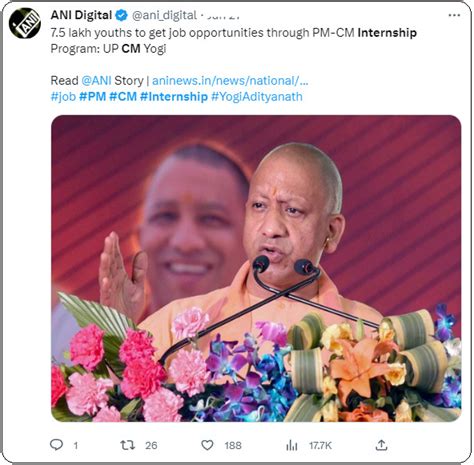Open the three-dot more options menu
This screenshot has width=474, height=465.
click(x=454, y=15)
